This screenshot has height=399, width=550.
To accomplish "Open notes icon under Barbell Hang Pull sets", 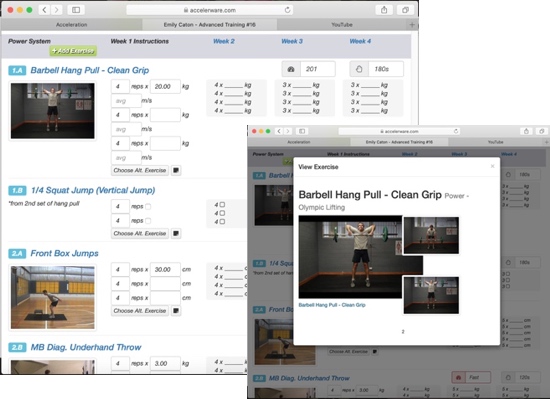I will (x=176, y=170).
